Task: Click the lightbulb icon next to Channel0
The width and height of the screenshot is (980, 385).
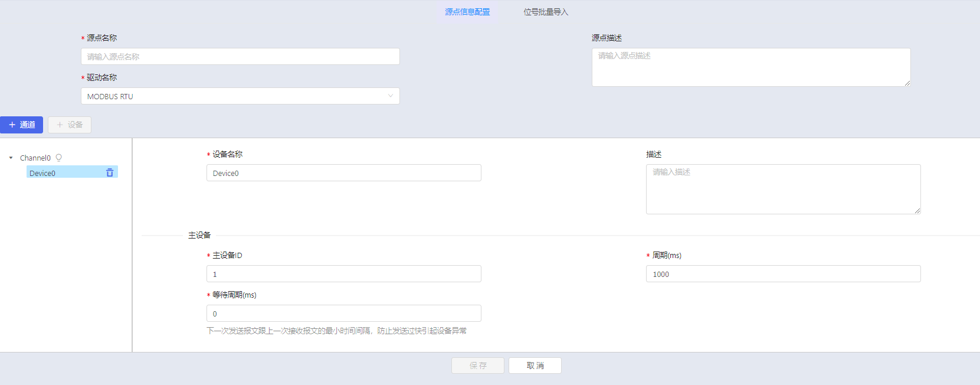Action: (x=58, y=158)
